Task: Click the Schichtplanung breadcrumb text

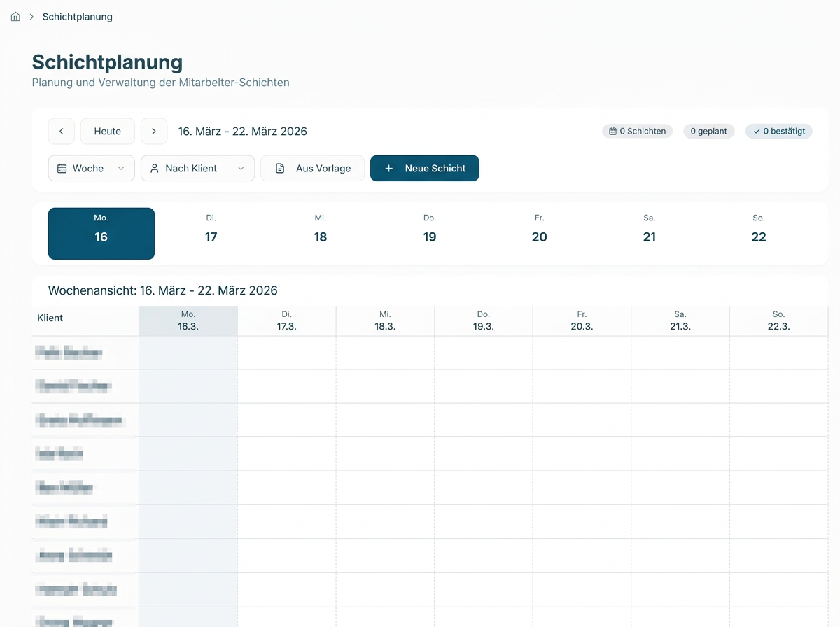Action: click(78, 17)
